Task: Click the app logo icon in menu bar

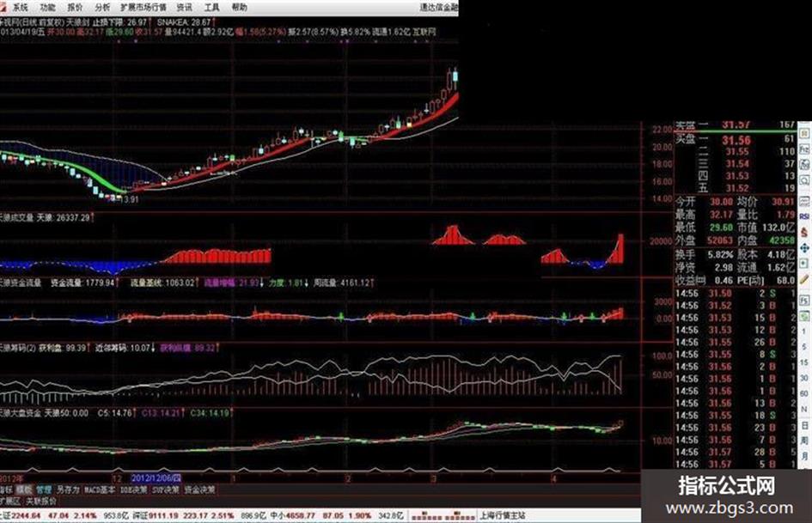Action: coord(3,7)
